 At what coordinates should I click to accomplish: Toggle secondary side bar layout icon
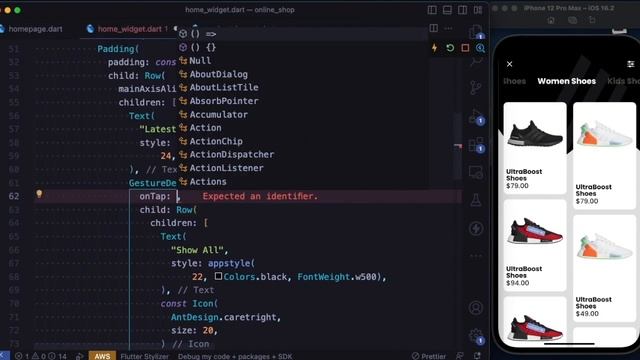click(x=462, y=10)
